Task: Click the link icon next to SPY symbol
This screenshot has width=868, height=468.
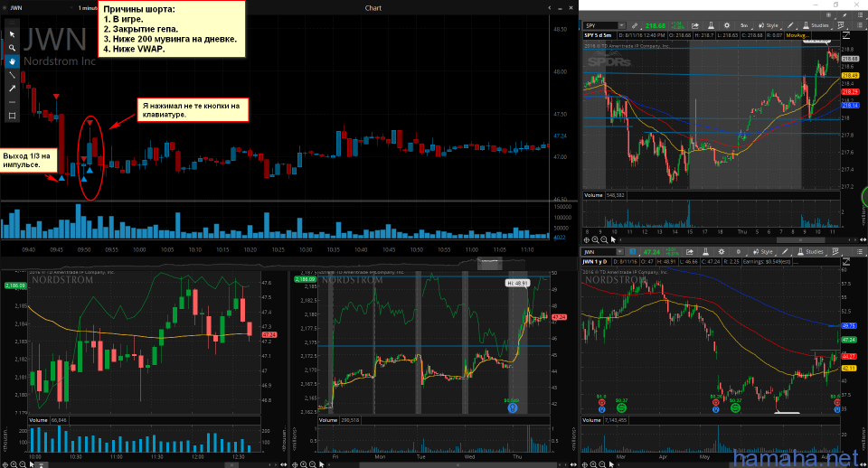Action: tap(635, 25)
